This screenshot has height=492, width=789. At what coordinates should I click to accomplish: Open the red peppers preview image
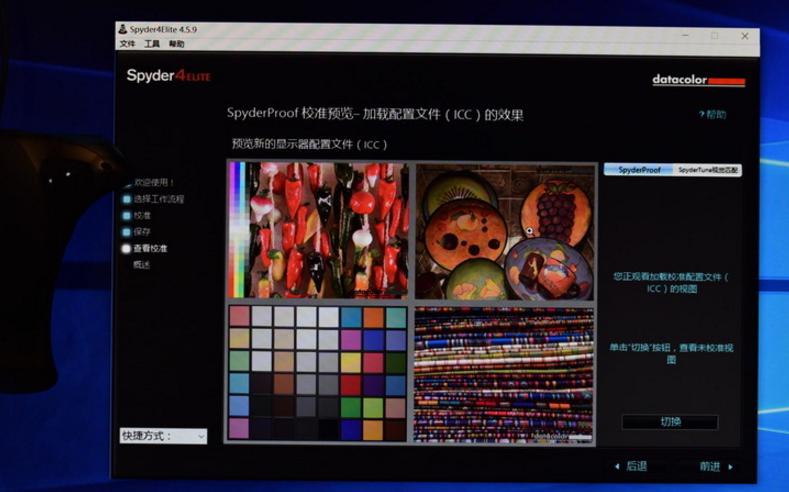click(x=318, y=230)
